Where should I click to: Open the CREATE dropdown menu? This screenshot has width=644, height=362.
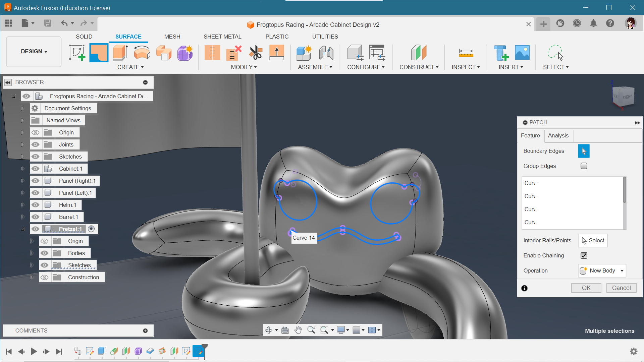pos(130,67)
